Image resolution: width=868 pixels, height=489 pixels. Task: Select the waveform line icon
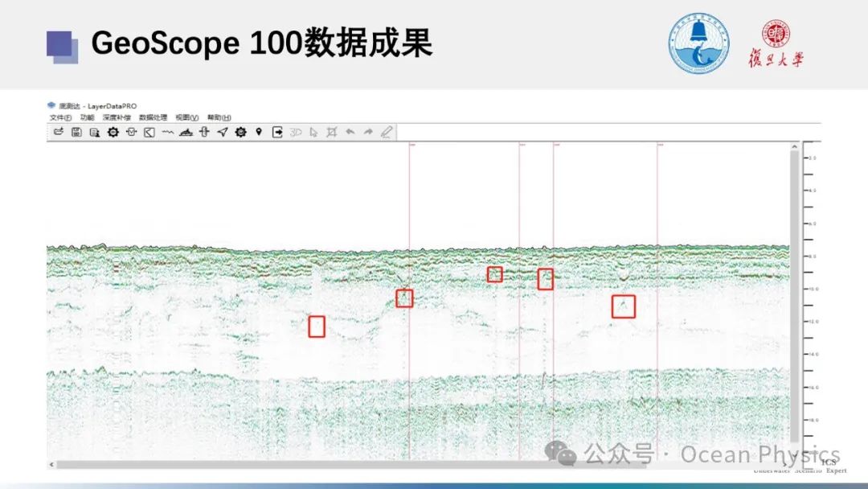click(x=167, y=133)
